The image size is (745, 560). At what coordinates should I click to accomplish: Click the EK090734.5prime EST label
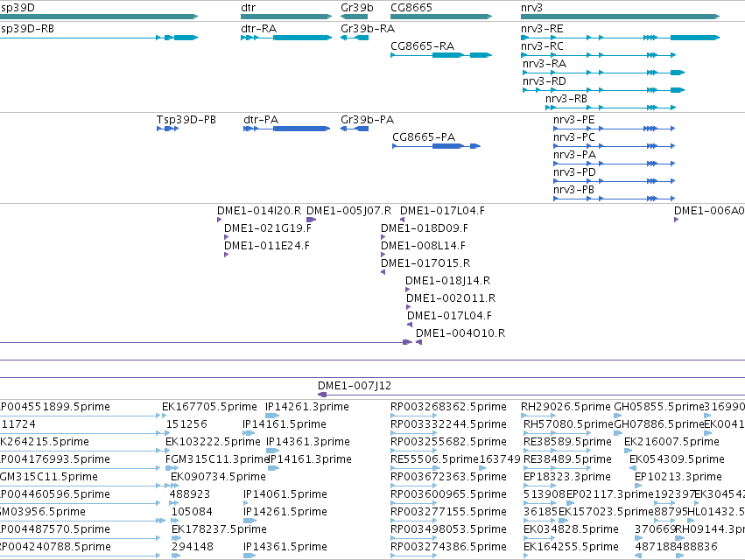pos(218,477)
